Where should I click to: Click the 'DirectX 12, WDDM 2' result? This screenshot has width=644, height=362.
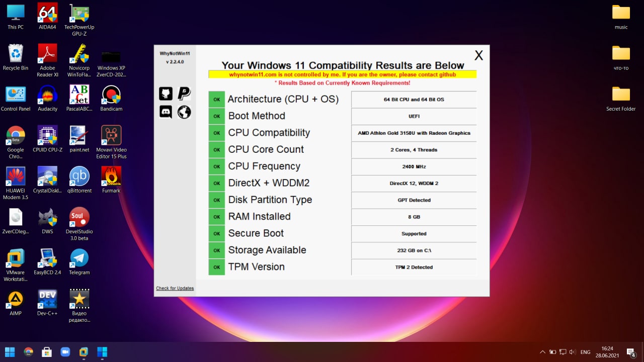pyautogui.click(x=414, y=184)
